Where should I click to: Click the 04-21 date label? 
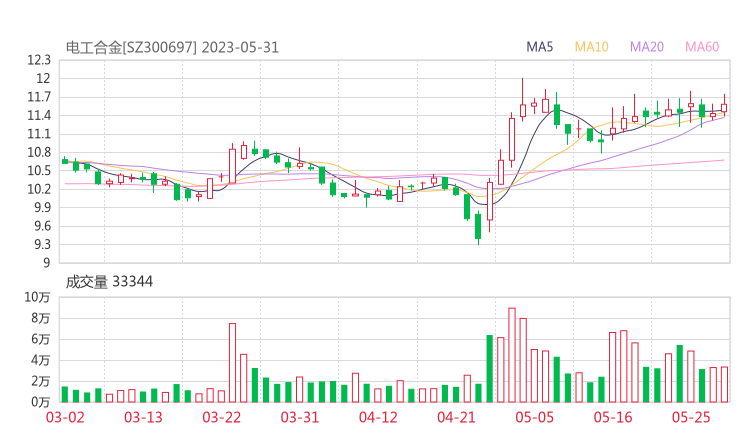(456, 417)
